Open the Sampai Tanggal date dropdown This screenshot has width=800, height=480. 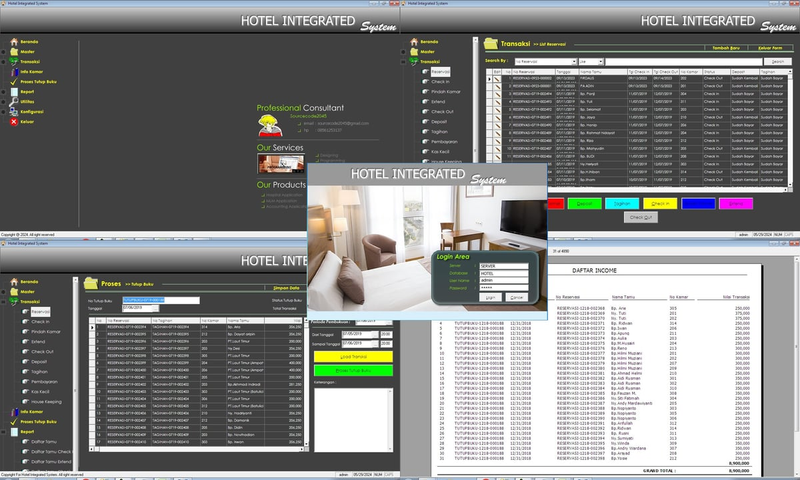[x=375, y=344]
